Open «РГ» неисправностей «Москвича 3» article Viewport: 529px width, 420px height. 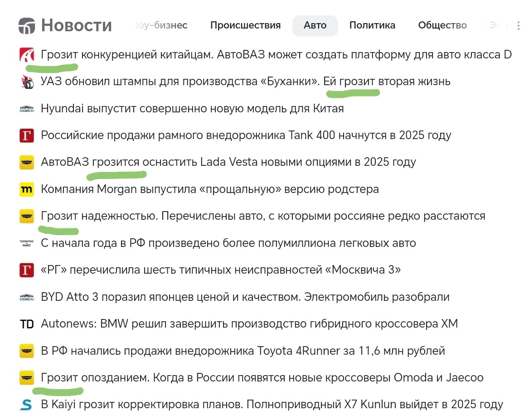point(221,270)
